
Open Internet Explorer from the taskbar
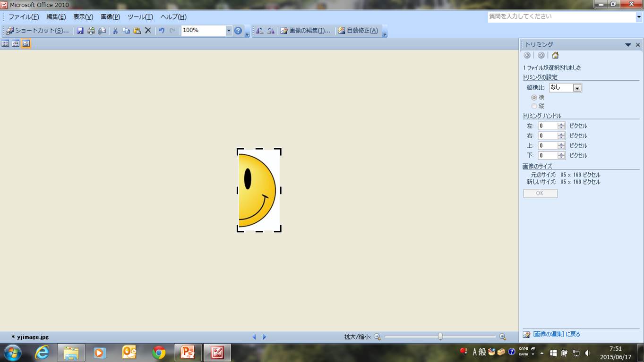(42, 353)
